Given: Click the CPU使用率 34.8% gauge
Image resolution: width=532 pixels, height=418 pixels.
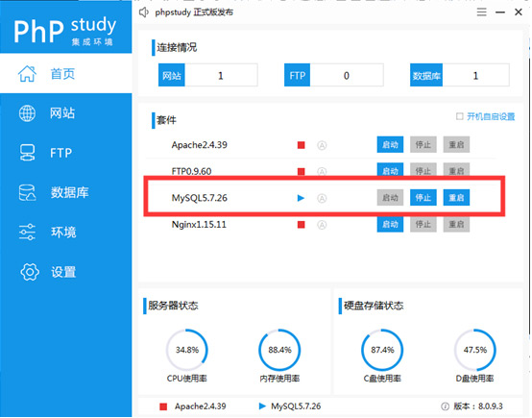Looking at the screenshot, I should [x=187, y=350].
